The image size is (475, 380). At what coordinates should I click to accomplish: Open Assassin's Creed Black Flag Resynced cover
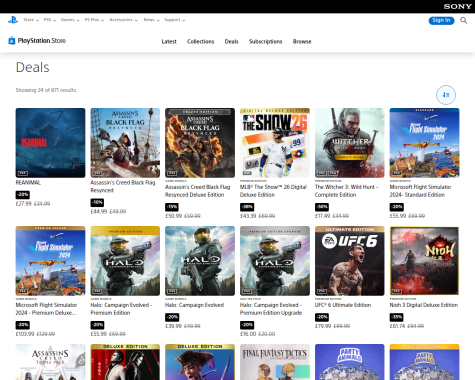click(x=125, y=143)
